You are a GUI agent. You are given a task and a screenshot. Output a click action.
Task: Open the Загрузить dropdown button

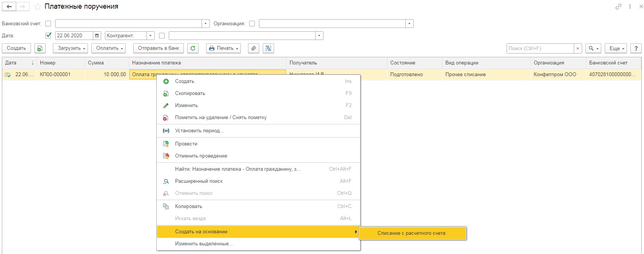pyautogui.click(x=71, y=48)
